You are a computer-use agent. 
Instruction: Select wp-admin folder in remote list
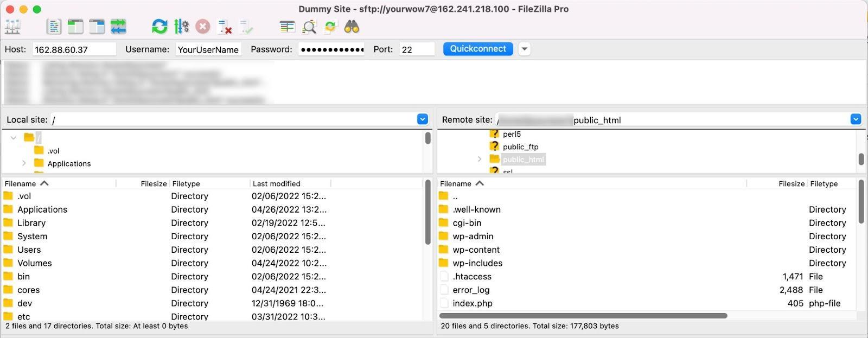click(647, 236)
